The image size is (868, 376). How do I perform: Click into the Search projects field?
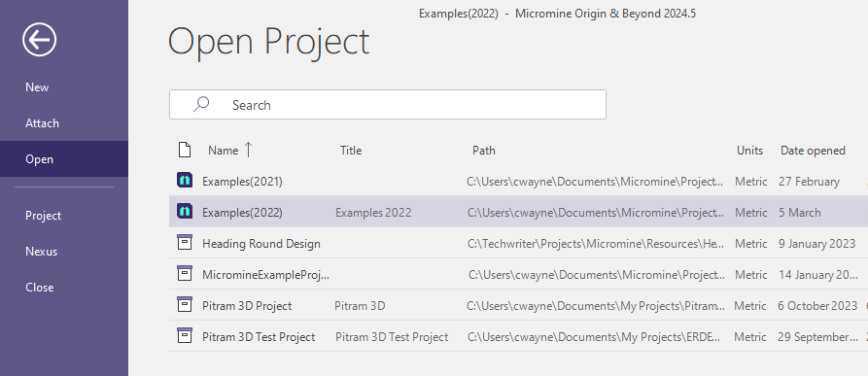[388, 105]
